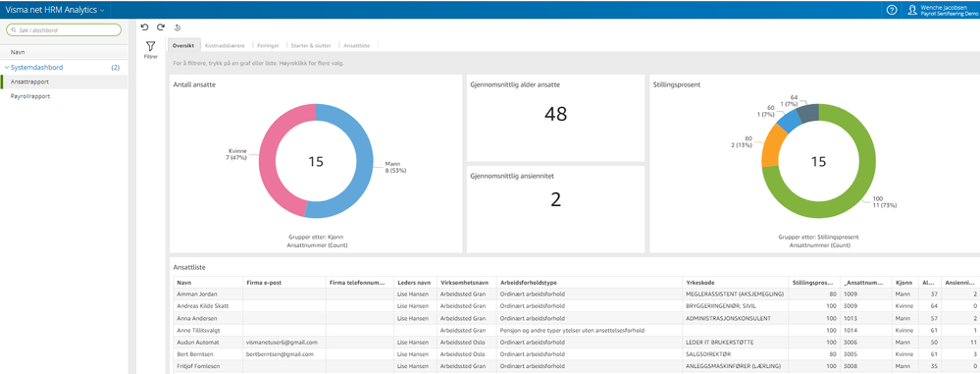Collapse the Systemdashbord tree group

pos(7,68)
